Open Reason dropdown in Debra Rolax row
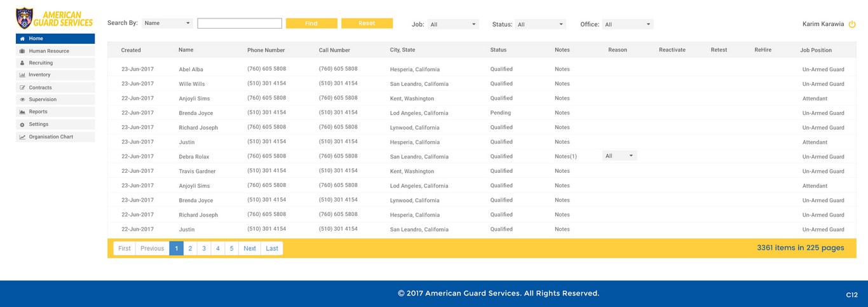 pos(620,156)
